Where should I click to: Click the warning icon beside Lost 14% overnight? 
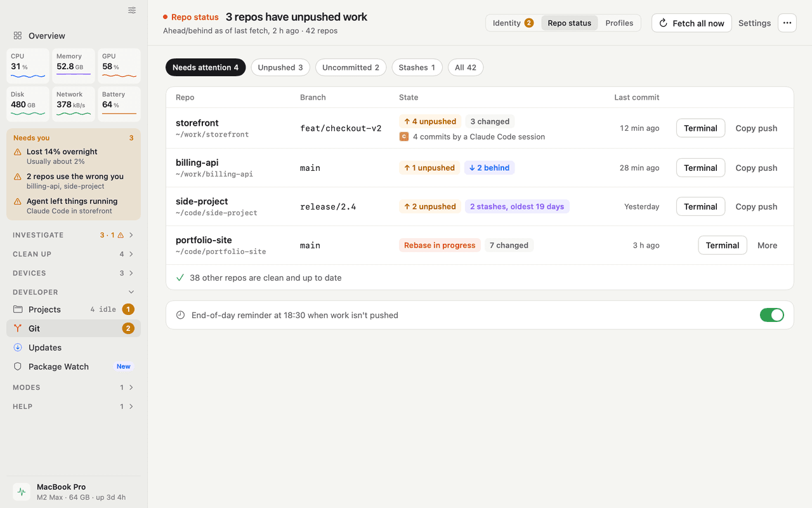(x=18, y=152)
